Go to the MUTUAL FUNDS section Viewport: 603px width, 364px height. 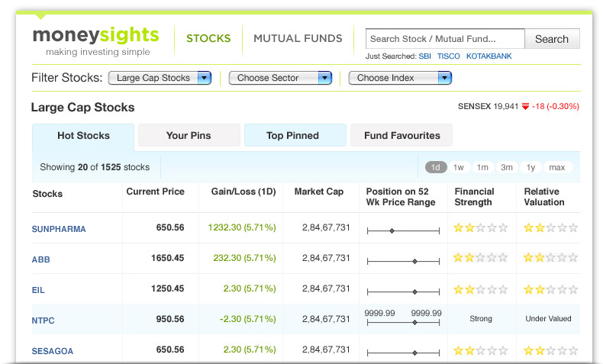(298, 38)
